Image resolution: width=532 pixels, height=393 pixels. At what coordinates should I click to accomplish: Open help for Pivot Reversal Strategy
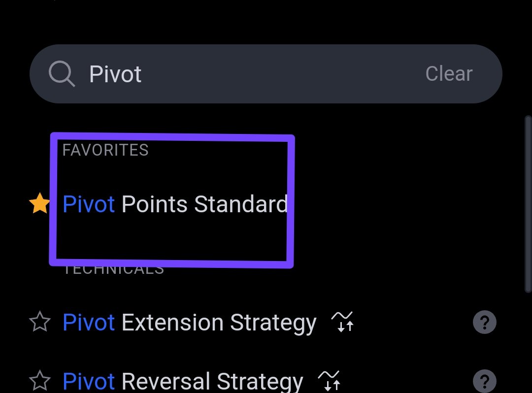[x=485, y=381]
